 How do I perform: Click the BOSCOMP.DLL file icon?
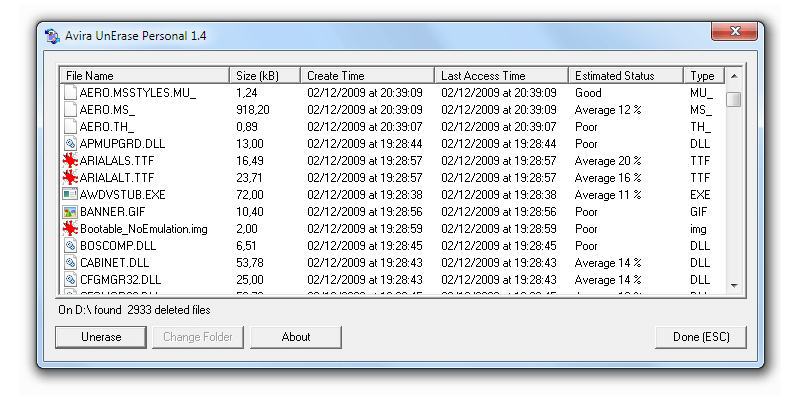(70, 246)
